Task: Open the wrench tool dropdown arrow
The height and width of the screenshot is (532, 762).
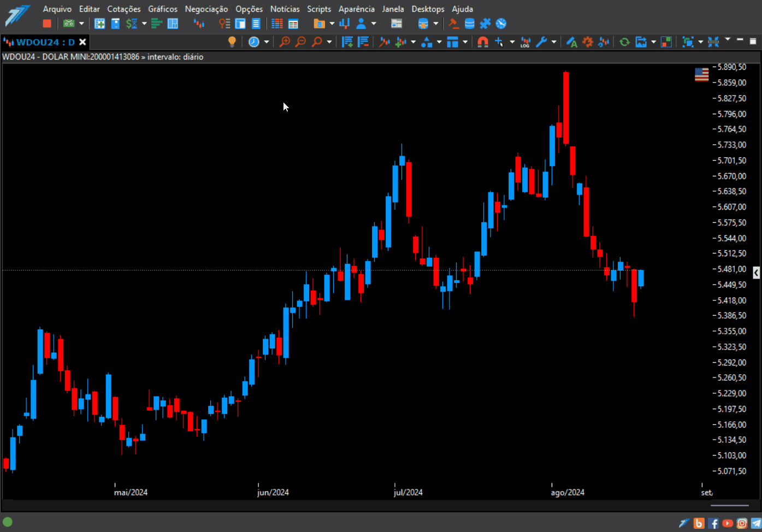Action: [554, 42]
